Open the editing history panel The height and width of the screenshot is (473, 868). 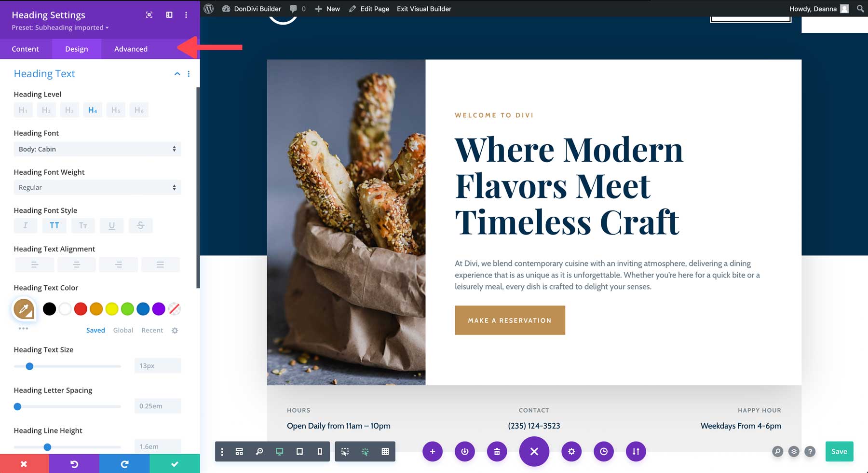(x=603, y=451)
